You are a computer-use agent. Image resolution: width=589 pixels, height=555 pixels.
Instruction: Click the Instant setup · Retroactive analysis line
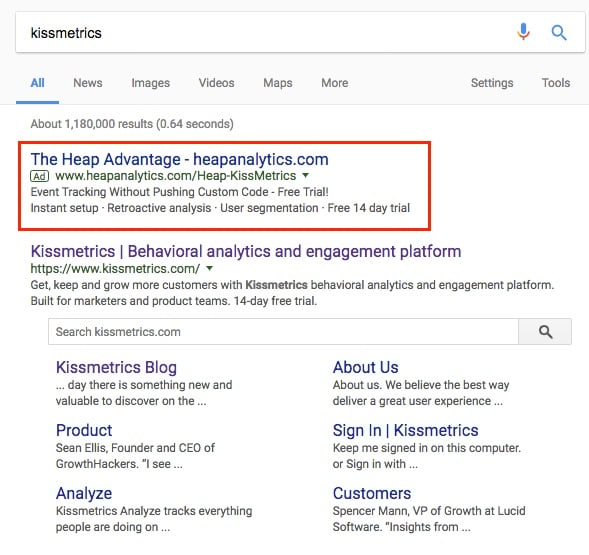(x=220, y=208)
